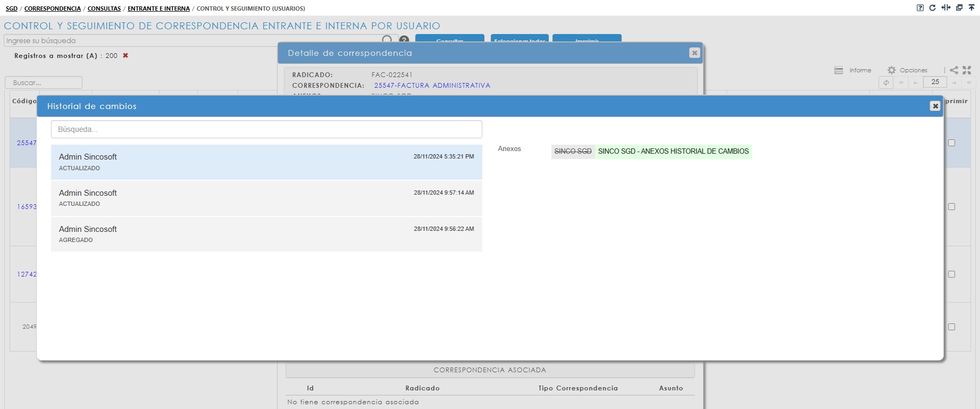Click the Imprimir button
This screenshot has height=409, width=980.
pos(587,38)
